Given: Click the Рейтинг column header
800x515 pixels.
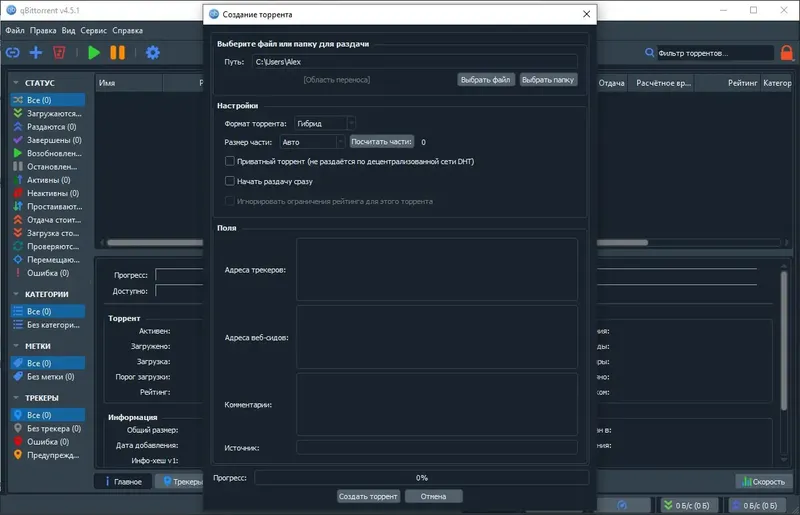Looking at the screenshot, I should (x=728, y=83).
